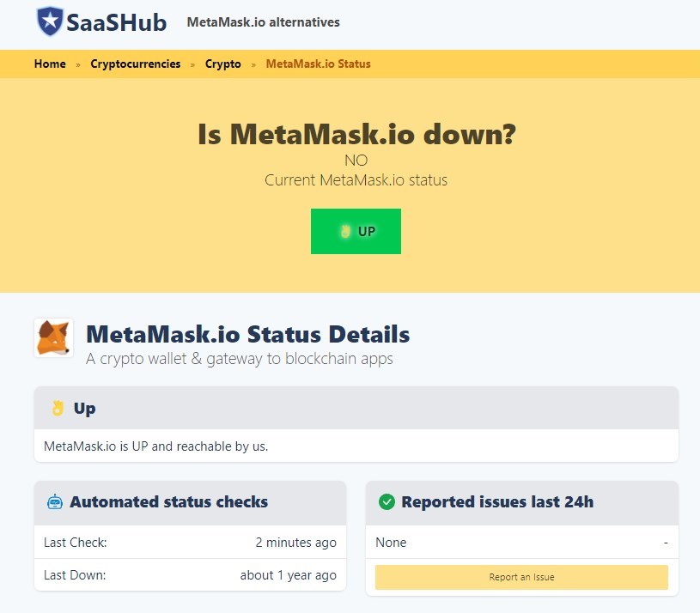The width and height of the screenshot is (700, 613).
Task: Click the Report an Issue button
Action: (x=521, y=577)
